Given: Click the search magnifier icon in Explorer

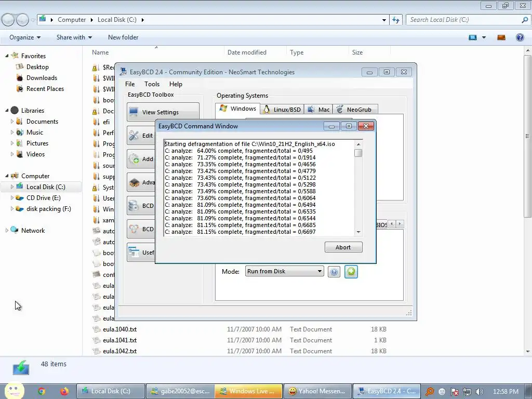Looking at the screenshot, I should point(525,20).
